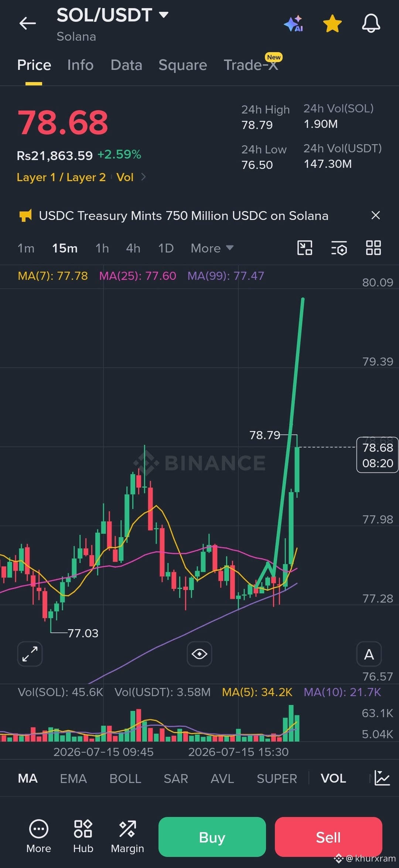Tap the 24h High value 78.79
This screenshot has width=399, height=868.
pos(257,125)
